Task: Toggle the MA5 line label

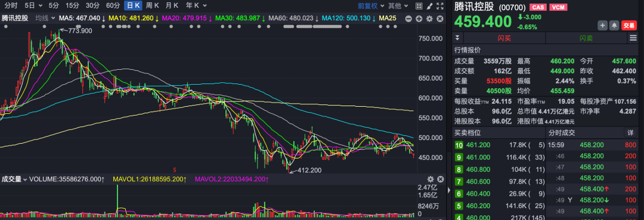Action: pos(82,18)
